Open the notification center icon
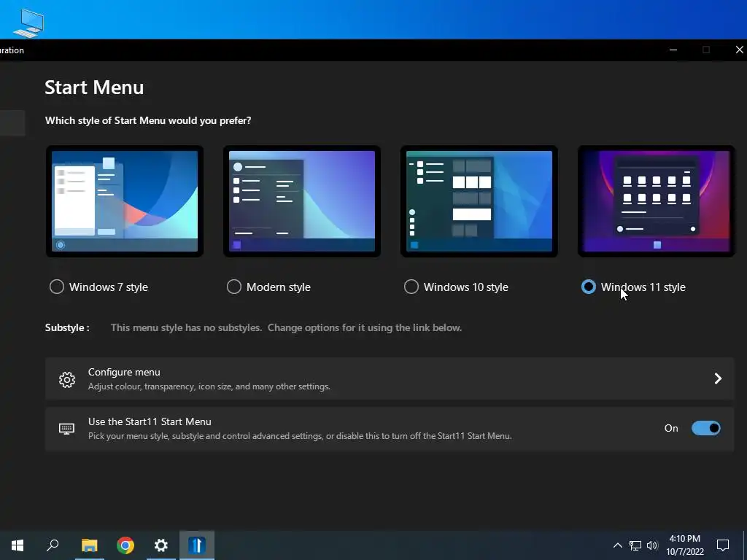The height and width of the screenshot is (560, 747). (x=723, y=545)
